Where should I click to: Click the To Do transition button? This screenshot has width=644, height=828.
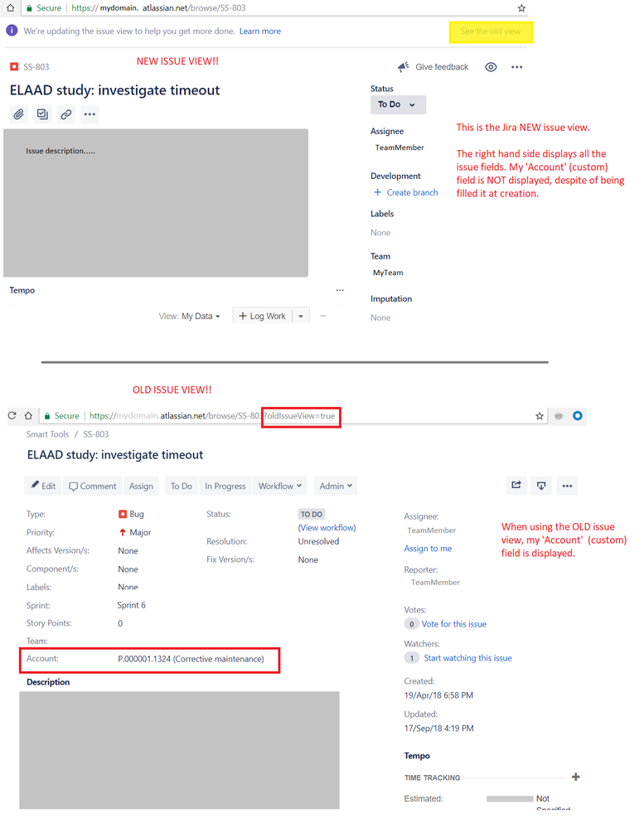[x=181, y=486]
